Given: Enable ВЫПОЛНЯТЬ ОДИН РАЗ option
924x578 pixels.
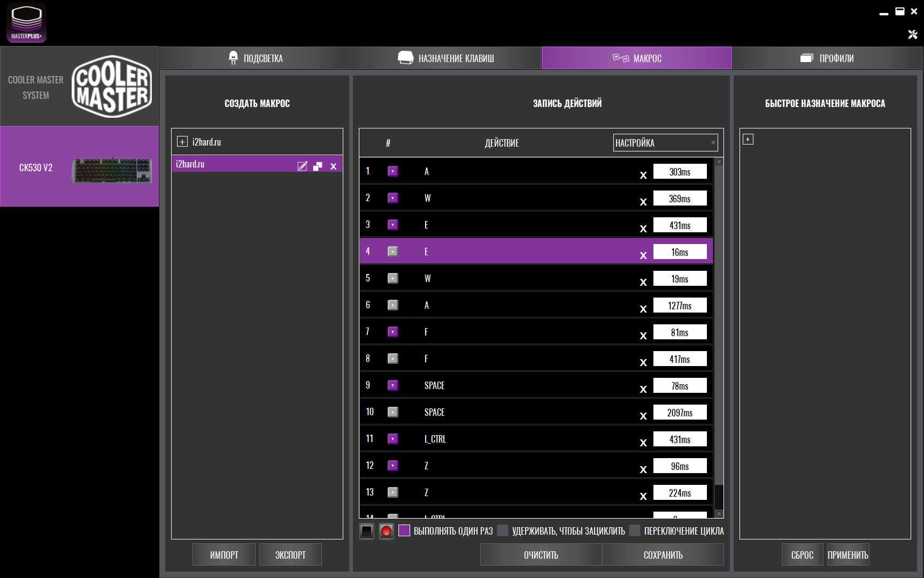Looking at the screenshot, I should (404, 530).
